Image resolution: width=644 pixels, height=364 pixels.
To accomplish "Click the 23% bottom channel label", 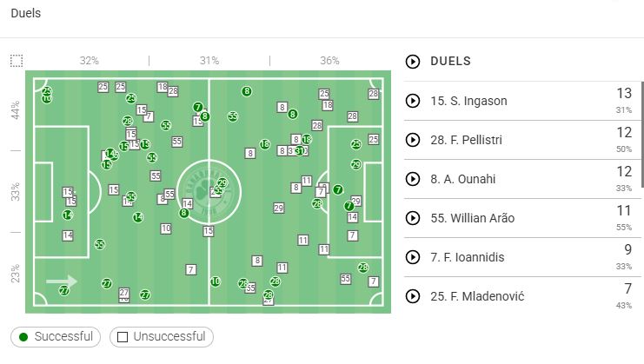I will click(16, 275).
